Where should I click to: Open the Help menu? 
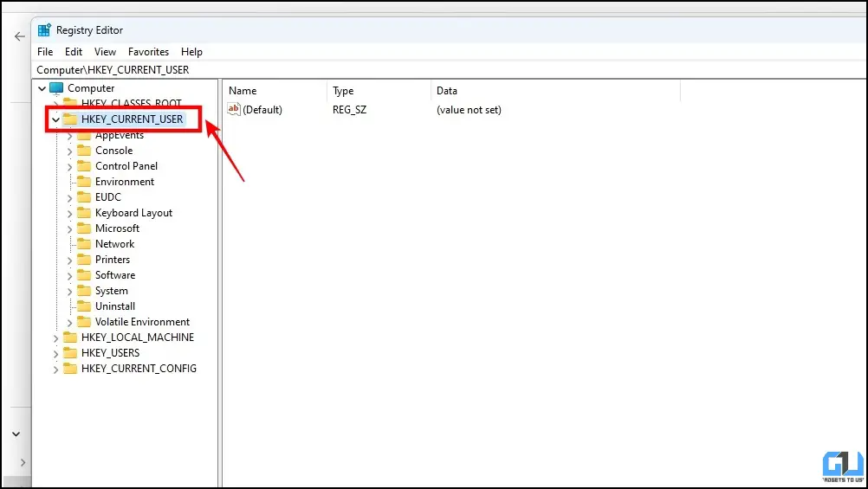click(x=191, y=51)
